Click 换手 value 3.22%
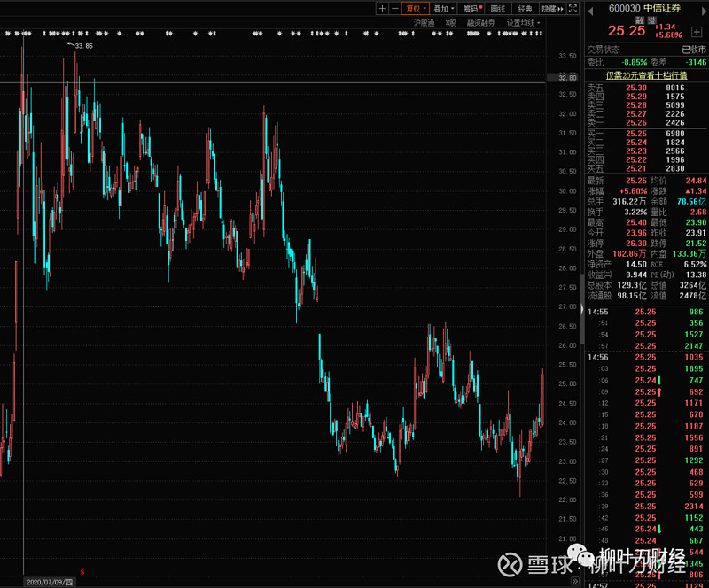 coord(635,212)
